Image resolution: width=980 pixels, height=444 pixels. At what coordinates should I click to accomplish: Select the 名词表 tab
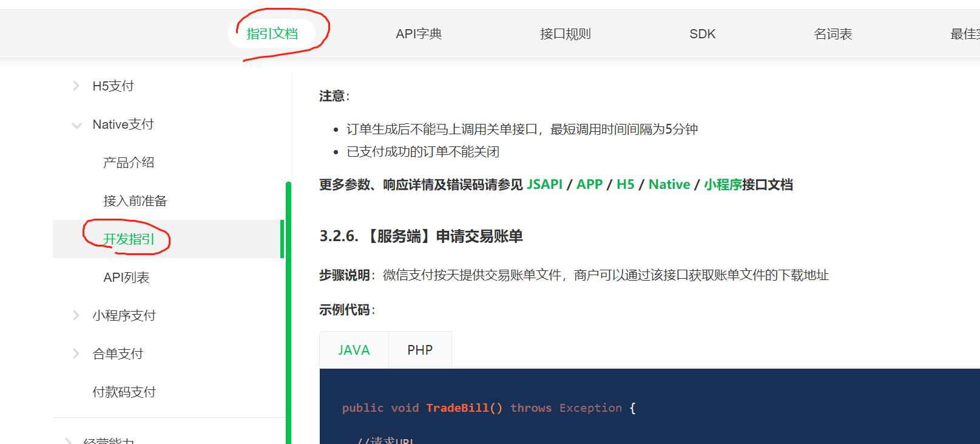click(x=833, y=34)
